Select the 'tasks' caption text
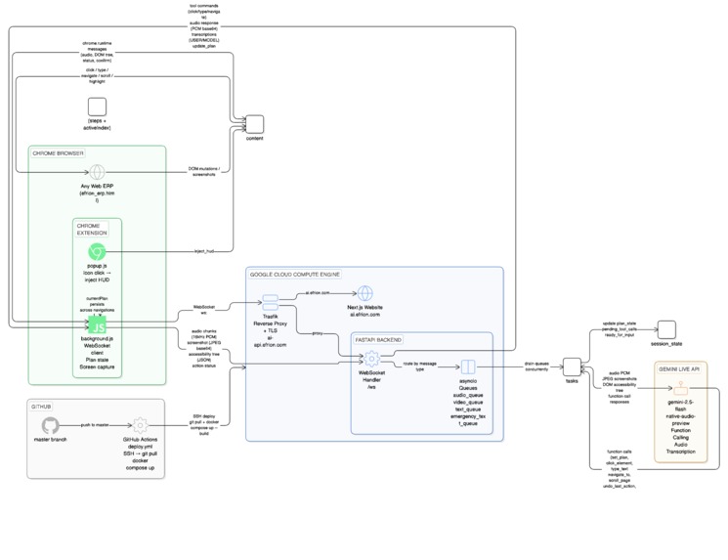This screenshot has width=728, height=560. click(x=572, y=381)
